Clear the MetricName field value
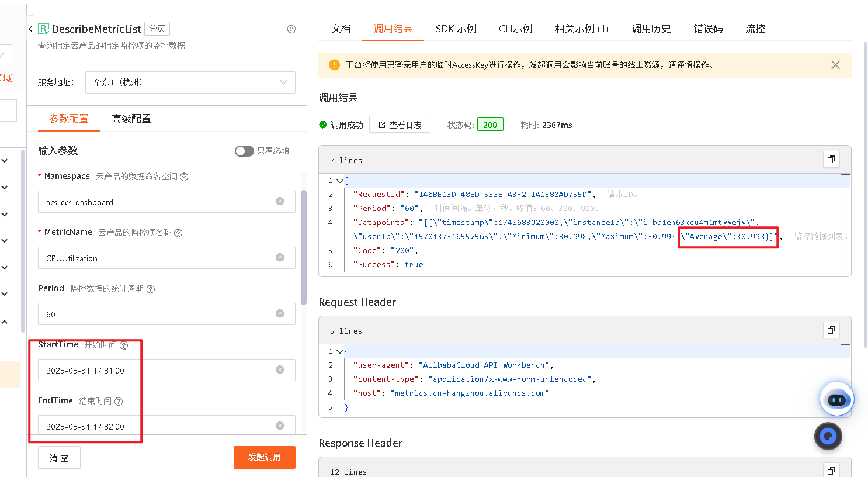Image resolution: width=868 pixels, height=477 pixels. pyautogui.click(x=280, y=257)
